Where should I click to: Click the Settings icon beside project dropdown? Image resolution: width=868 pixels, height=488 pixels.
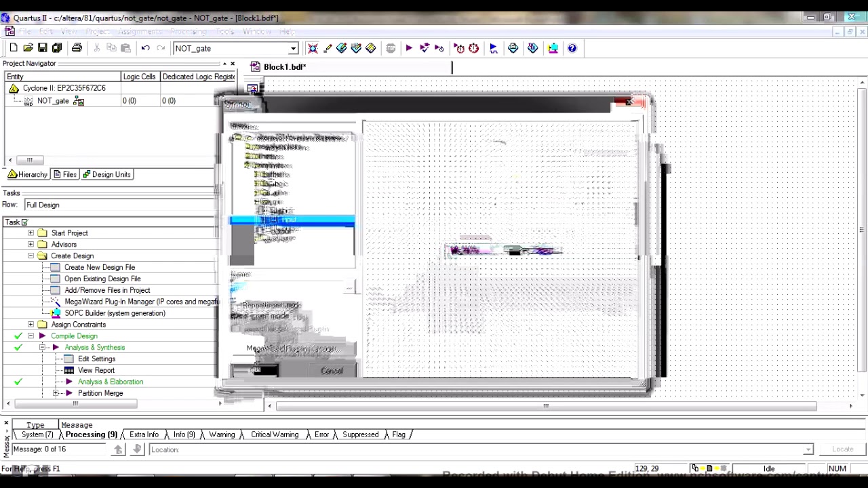click(x=313, y=48)
